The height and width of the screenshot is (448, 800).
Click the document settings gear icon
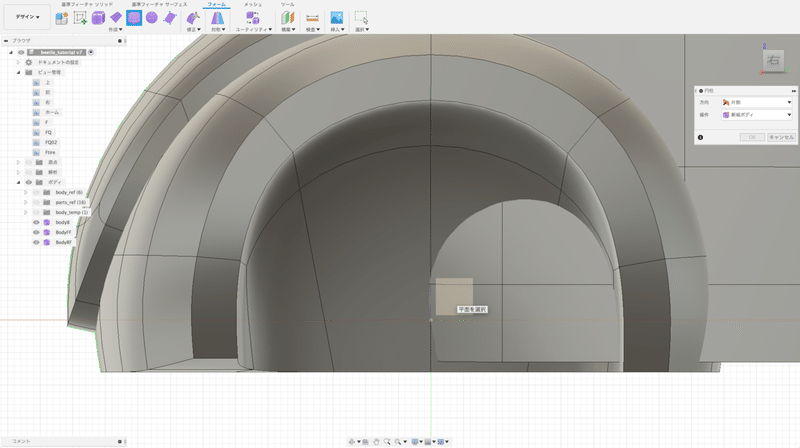click(29, 62)
